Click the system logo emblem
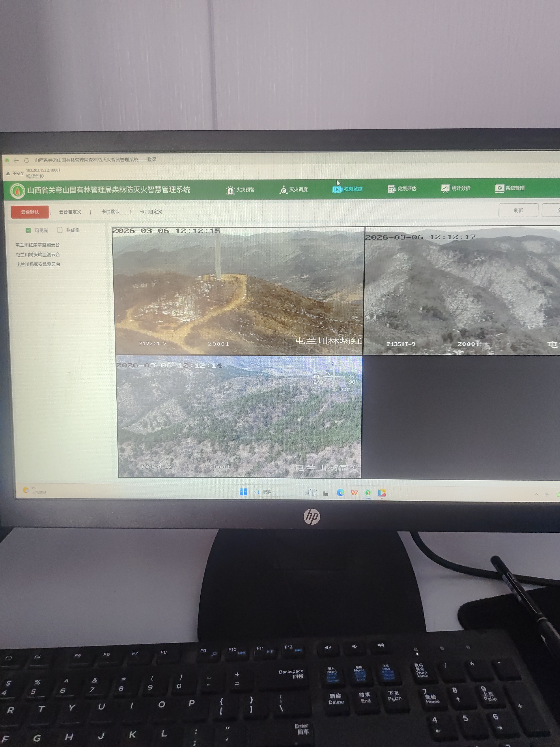560x747 pixels. [18, 191]
